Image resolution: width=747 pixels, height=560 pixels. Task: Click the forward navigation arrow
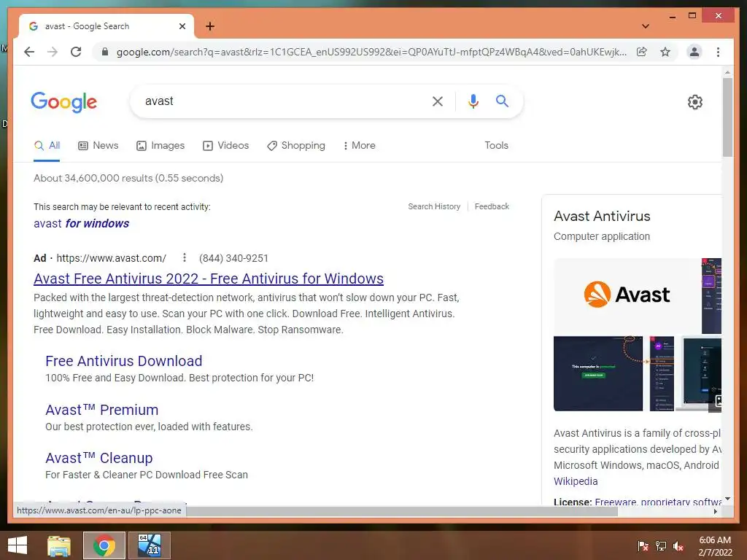click(53, 52)
